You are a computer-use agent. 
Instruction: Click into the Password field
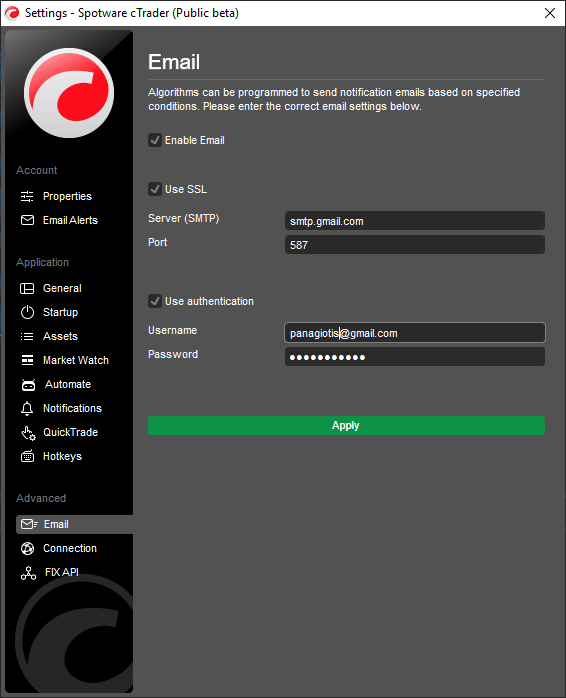click(x=415, y=357)
